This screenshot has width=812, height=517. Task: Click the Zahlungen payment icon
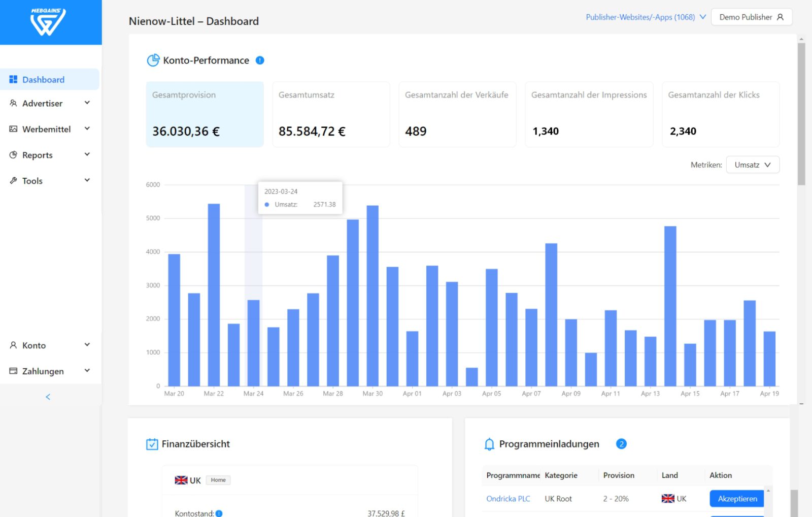point(13,371)
